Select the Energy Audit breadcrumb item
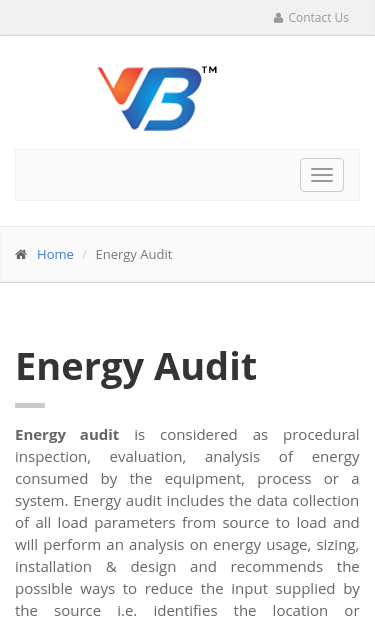This screenshot has width=375, height=627. point(134,255)
